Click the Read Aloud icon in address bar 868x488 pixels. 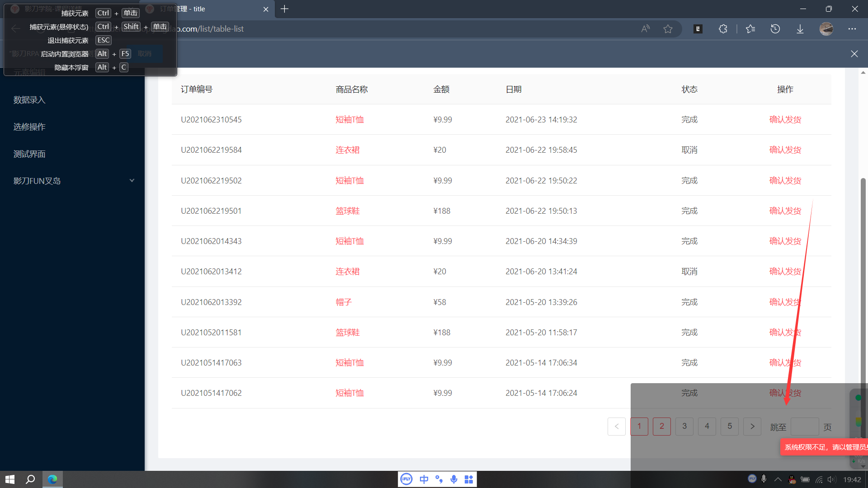point(645,29)
